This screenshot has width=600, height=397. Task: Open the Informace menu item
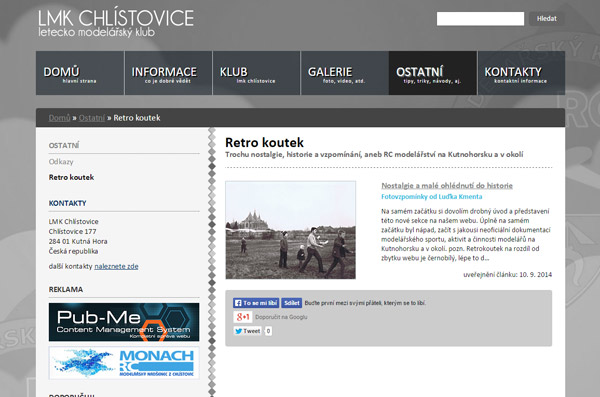[x=168, y=73]
